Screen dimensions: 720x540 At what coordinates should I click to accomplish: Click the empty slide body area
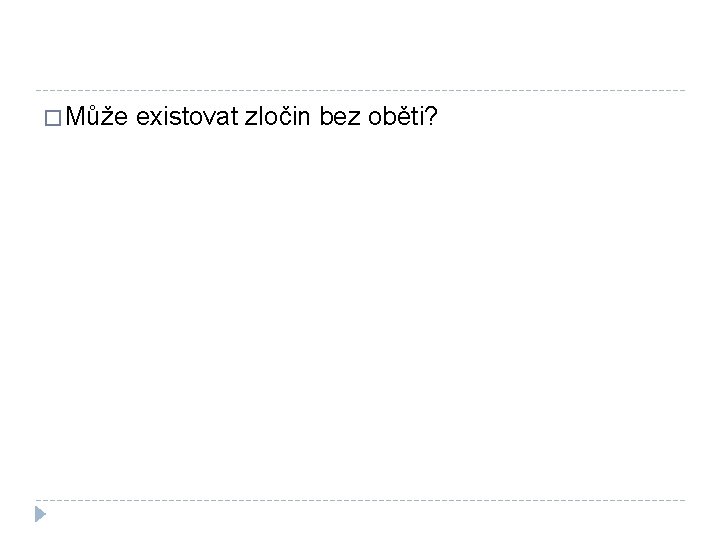point(360,310)
